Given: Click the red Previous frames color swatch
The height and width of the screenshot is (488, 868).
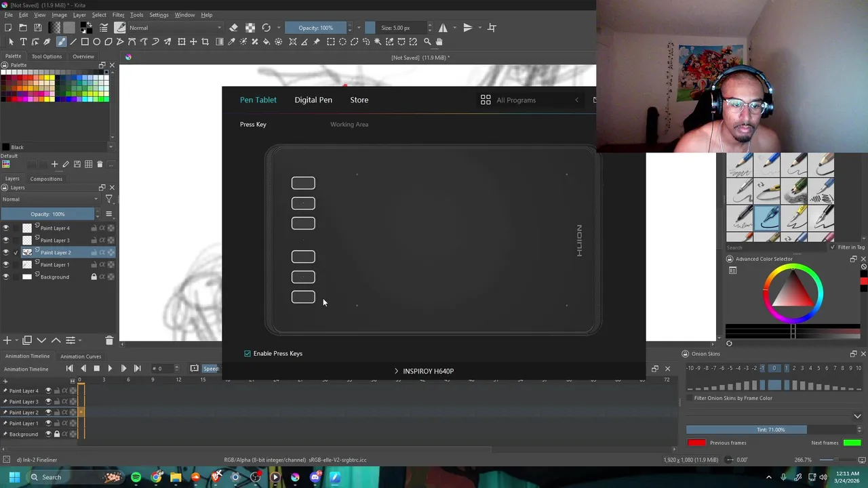Looking at the screenshot, I should [x=696, y=443].
